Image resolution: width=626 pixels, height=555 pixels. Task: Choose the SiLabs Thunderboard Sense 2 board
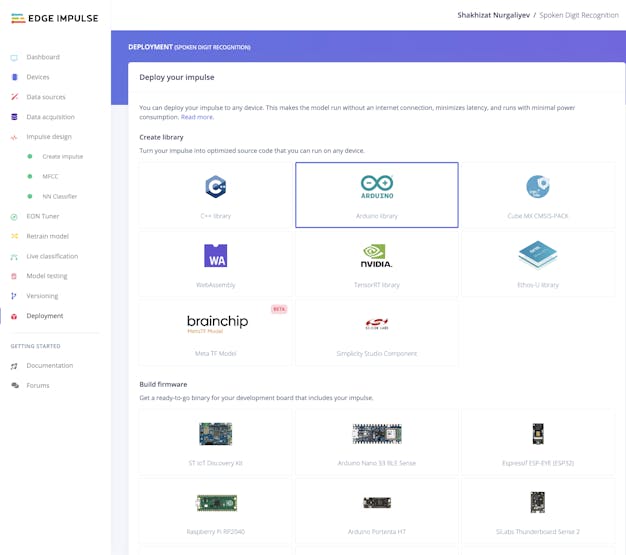click(x=537, y=502)
